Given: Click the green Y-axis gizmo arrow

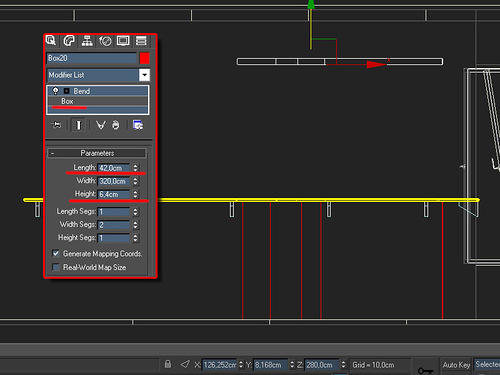Looking at the screenshot, I should pos(311,4).
